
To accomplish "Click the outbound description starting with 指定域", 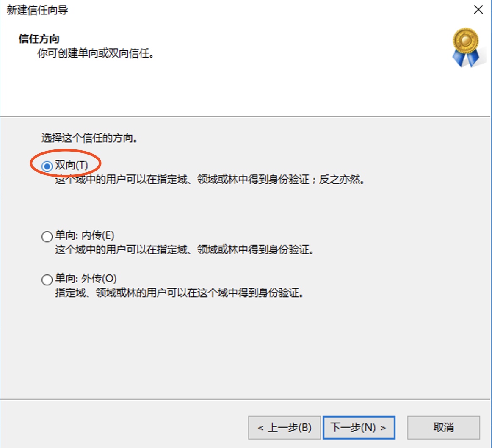I will pyautogui.click(x=180, y=293).
